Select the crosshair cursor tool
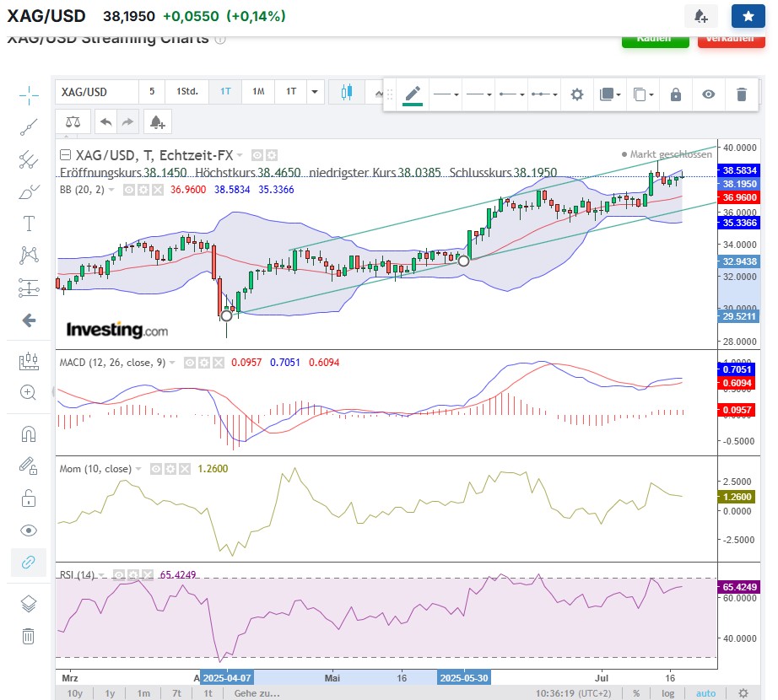 pyautogui.click(x=29, y=95)
